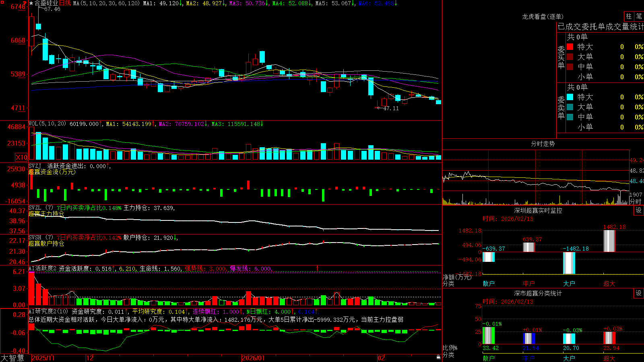Click the 爆发线: 6.000 label
This screenshot has height=362, width=644.
click(x=250, y=269)
